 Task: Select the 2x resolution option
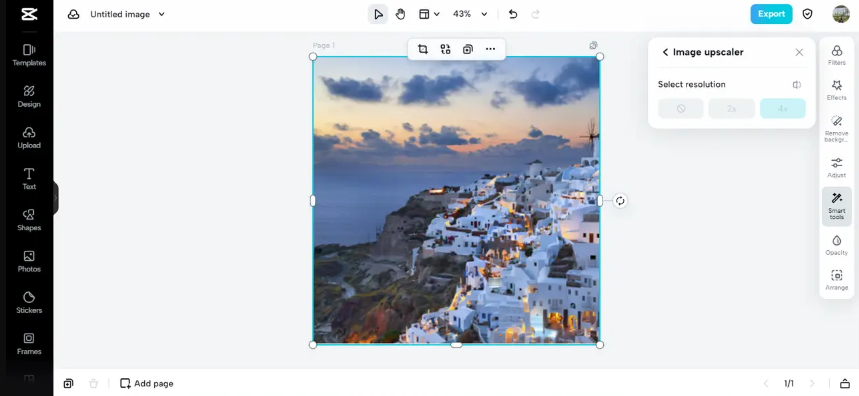point(731,108)
